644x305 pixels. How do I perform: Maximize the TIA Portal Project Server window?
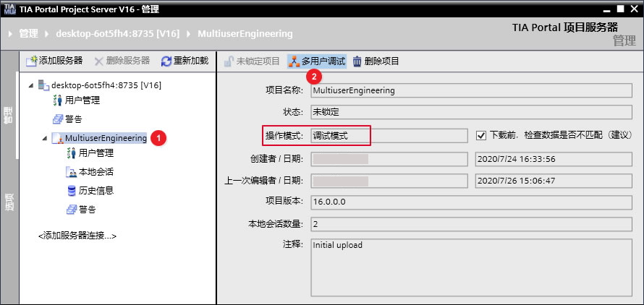tap(621, 9)
